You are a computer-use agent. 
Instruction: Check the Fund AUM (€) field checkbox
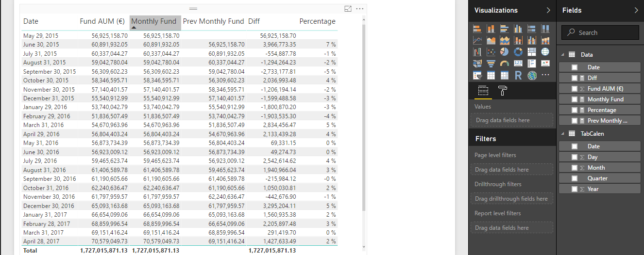coord(575,89)
